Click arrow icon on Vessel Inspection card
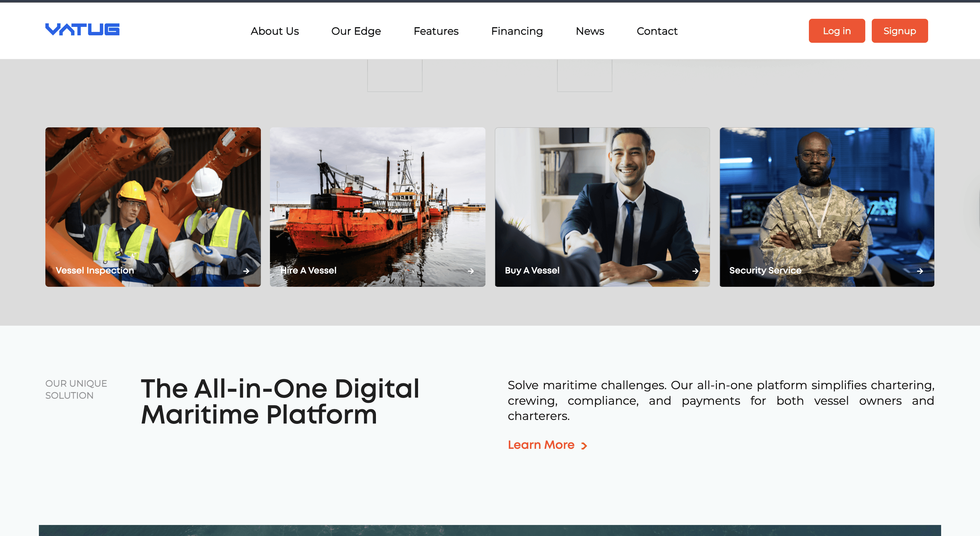Viewport: 980px width, 536px height. point(246,271)
